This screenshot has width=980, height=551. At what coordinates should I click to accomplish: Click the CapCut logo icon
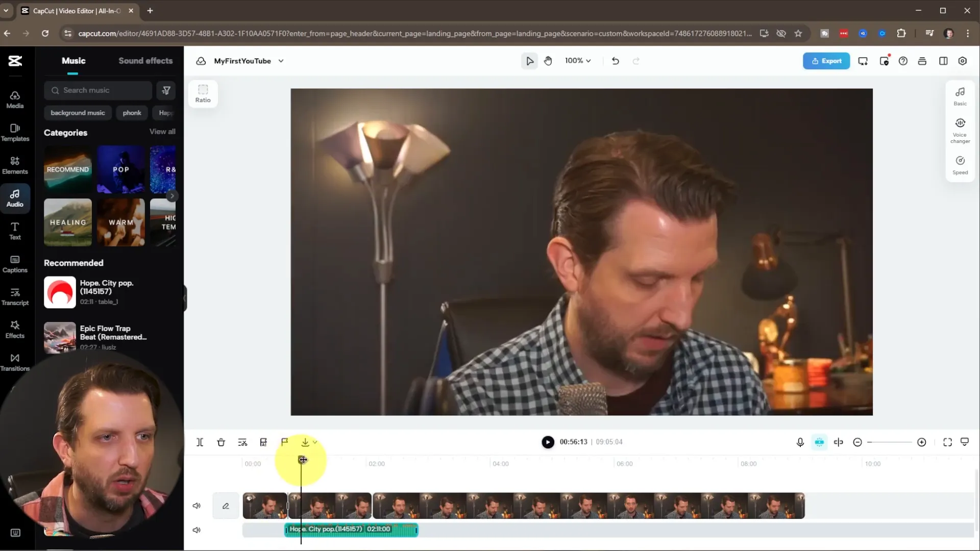coord(15,61)
